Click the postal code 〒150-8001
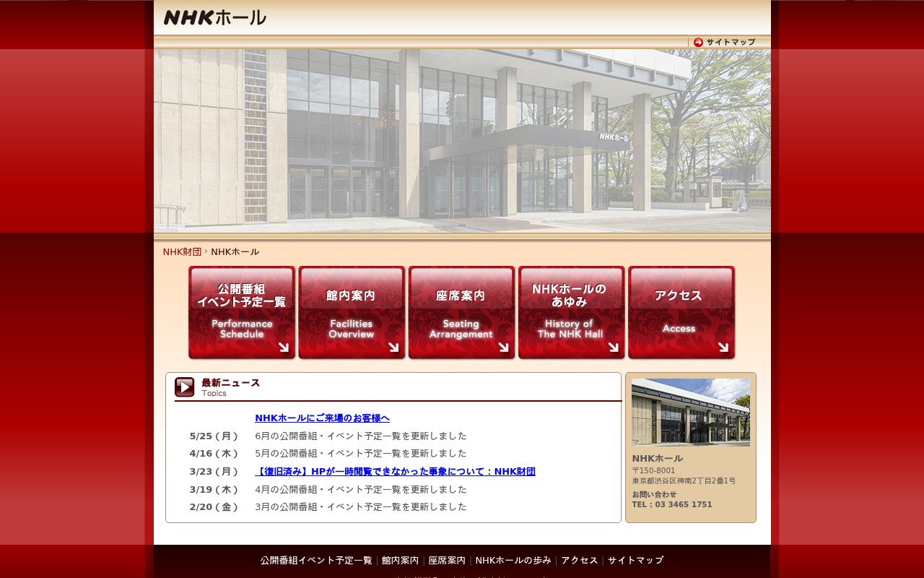 click(x=653, y=471)
